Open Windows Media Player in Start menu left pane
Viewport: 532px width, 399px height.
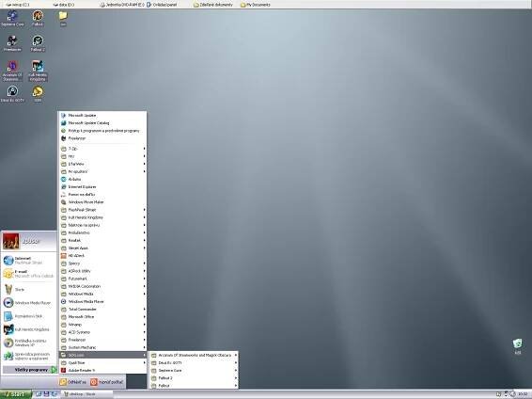pyautogui.click(x=29, y=303)
